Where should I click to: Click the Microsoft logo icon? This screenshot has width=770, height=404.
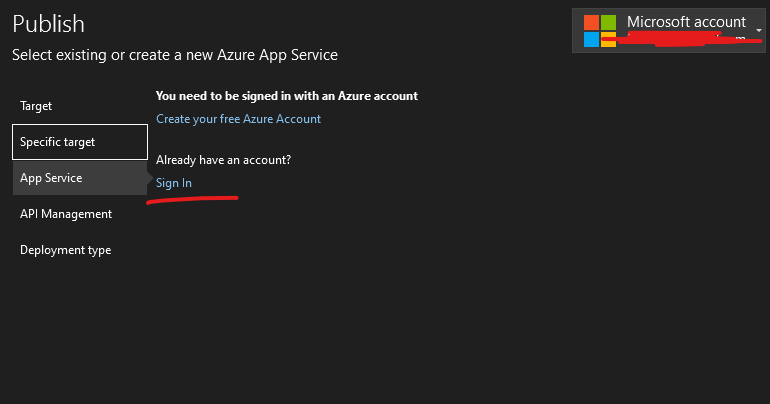click(600, 31)
